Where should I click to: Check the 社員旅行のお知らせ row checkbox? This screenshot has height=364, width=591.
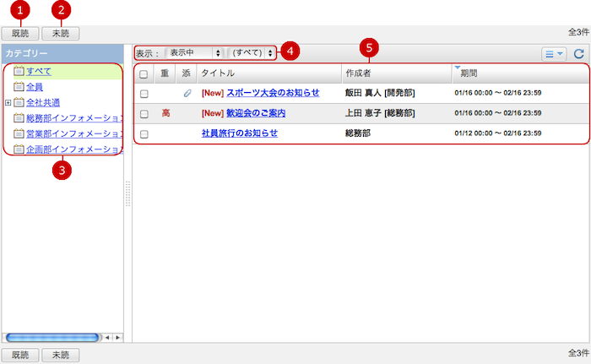144,134
